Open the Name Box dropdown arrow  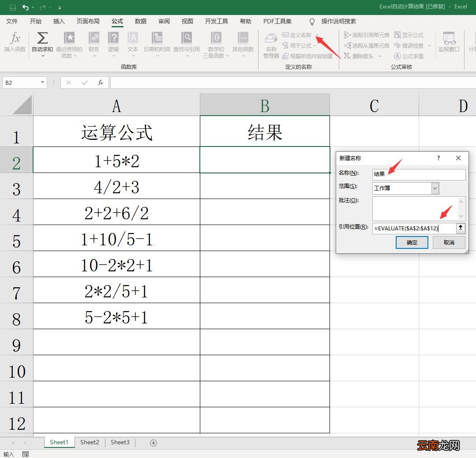coord(42,83)
